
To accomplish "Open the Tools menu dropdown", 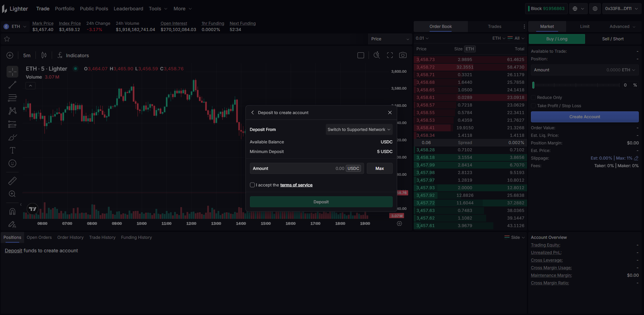I will click(x=158, y=9).
